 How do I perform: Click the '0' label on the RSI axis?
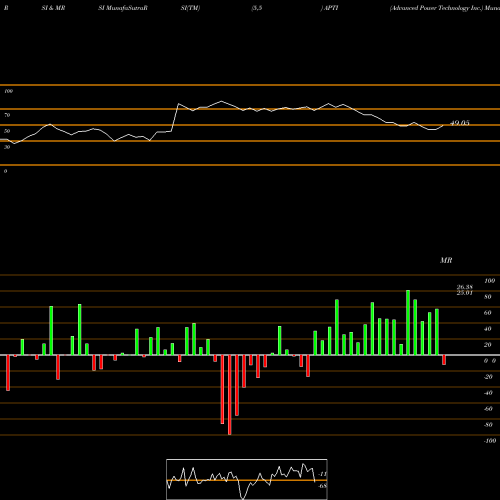[5, 171]
